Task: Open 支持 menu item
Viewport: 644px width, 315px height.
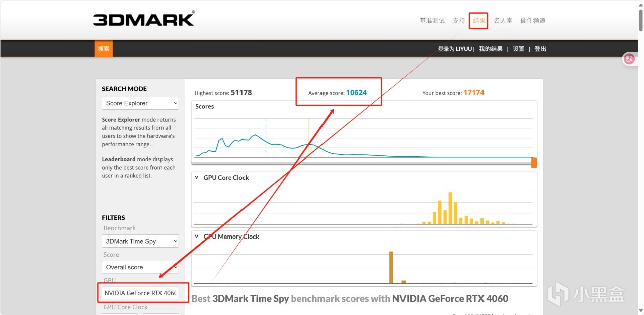Action: point(459,21)
